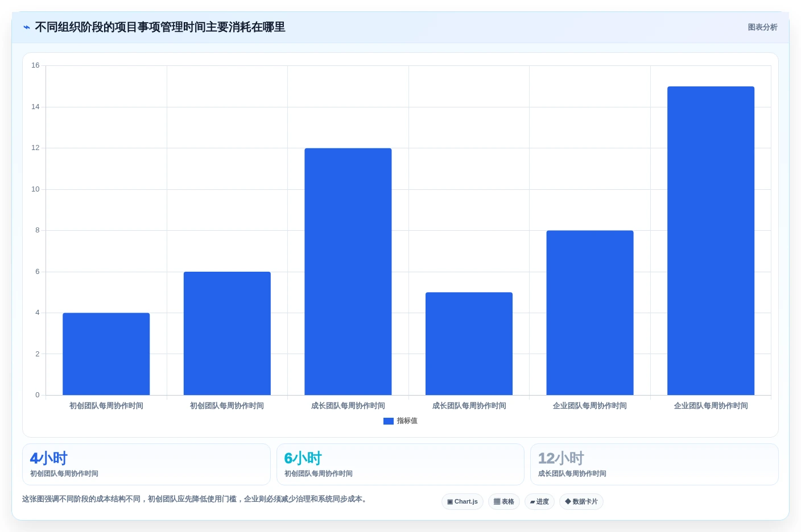Click the x-axis label under the 5-value bar
This screenshot has height=532, width=801.
[x=469, y=406]
